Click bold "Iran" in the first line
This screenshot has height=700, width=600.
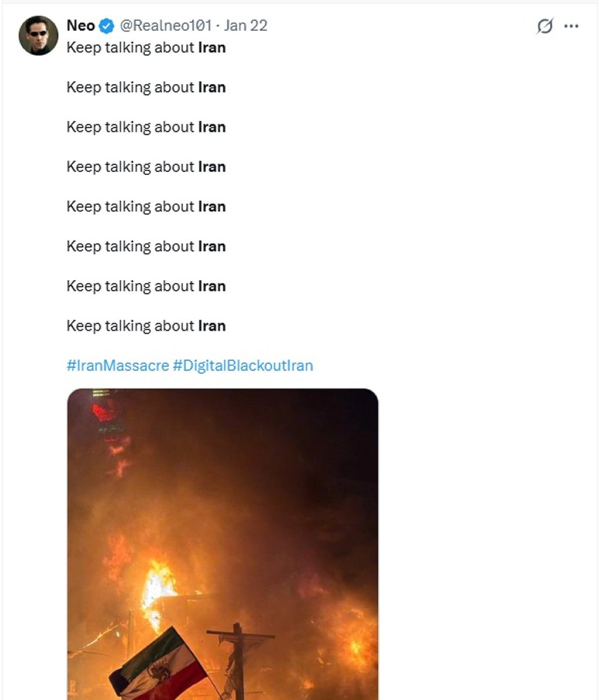212,48
